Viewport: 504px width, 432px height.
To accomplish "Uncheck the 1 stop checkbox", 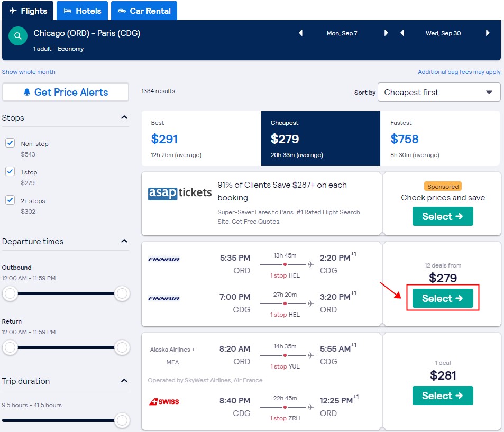I will click(10, 171).
